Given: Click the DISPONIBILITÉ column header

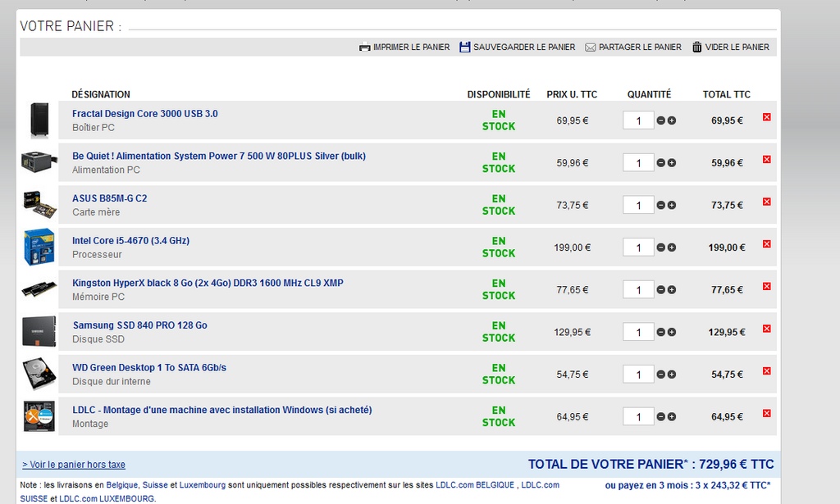Looking at the screenshot, I should click(499, 94).
